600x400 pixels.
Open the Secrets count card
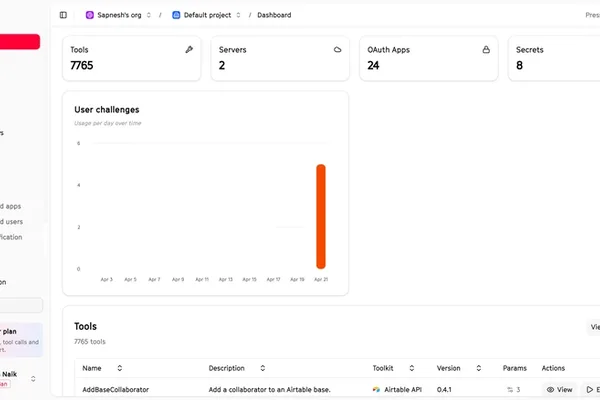coord(554,58)
